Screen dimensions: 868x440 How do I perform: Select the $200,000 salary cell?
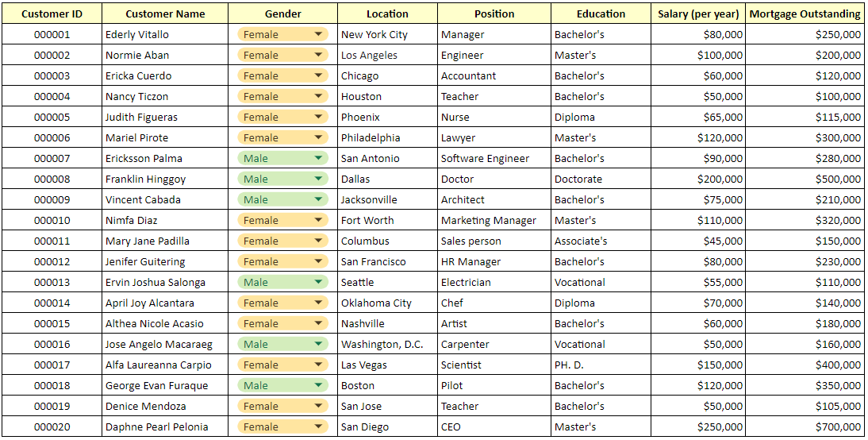point(698,179)
